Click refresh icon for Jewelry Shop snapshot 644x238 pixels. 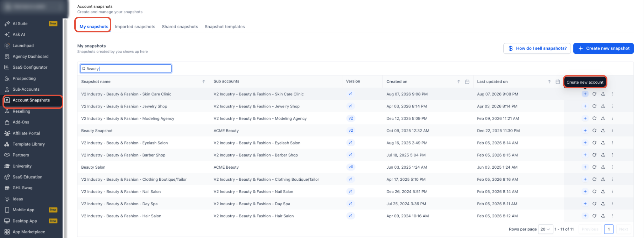[594, 106]
